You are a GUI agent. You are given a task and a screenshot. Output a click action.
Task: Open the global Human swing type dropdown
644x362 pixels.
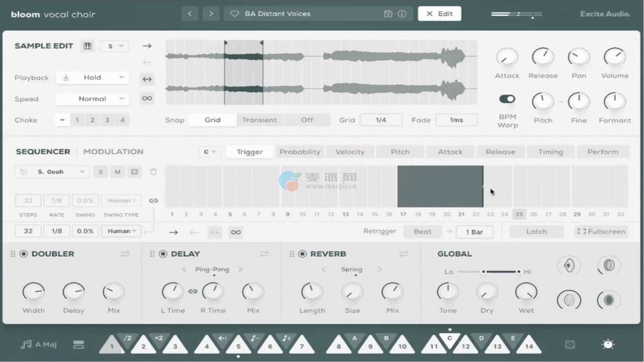point(121,231)
